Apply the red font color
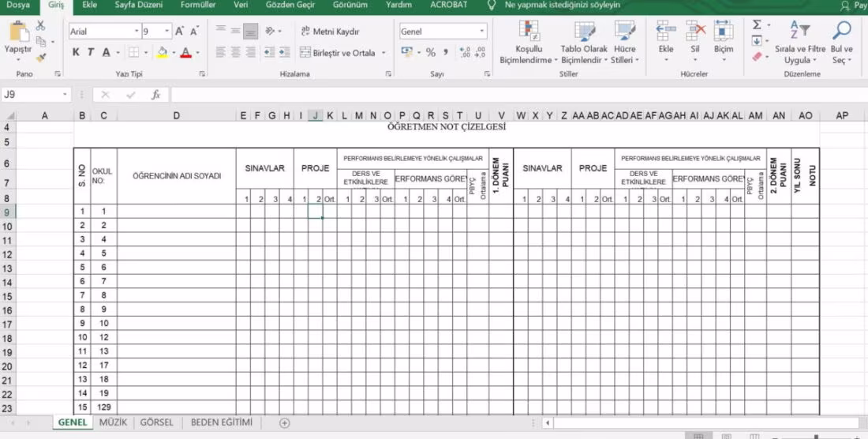 pos(186,53)
